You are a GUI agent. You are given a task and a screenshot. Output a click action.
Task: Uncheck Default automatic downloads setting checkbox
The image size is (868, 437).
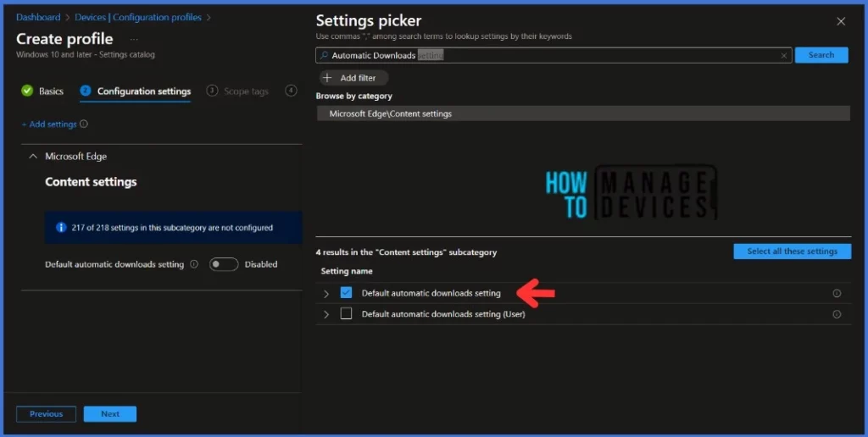point(346,293)
